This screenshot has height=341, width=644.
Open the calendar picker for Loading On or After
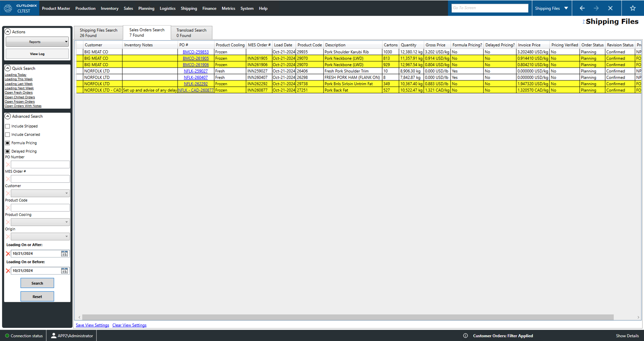click(x=64, y=254)
